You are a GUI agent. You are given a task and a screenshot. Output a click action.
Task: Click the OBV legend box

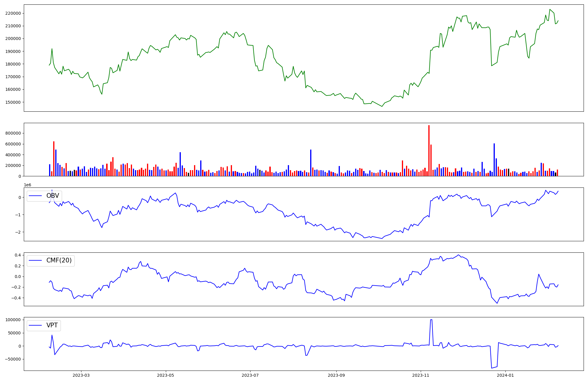[x=44, y=196]
